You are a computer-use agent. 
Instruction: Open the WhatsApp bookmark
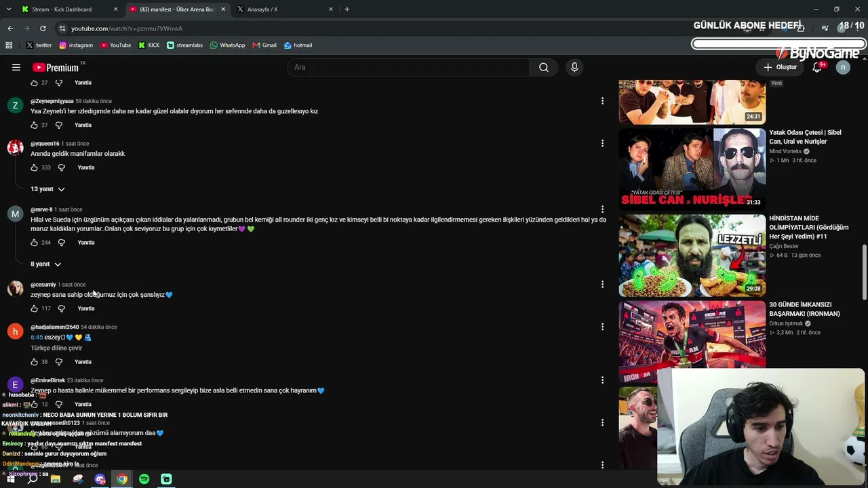click(x=227, y=45)
